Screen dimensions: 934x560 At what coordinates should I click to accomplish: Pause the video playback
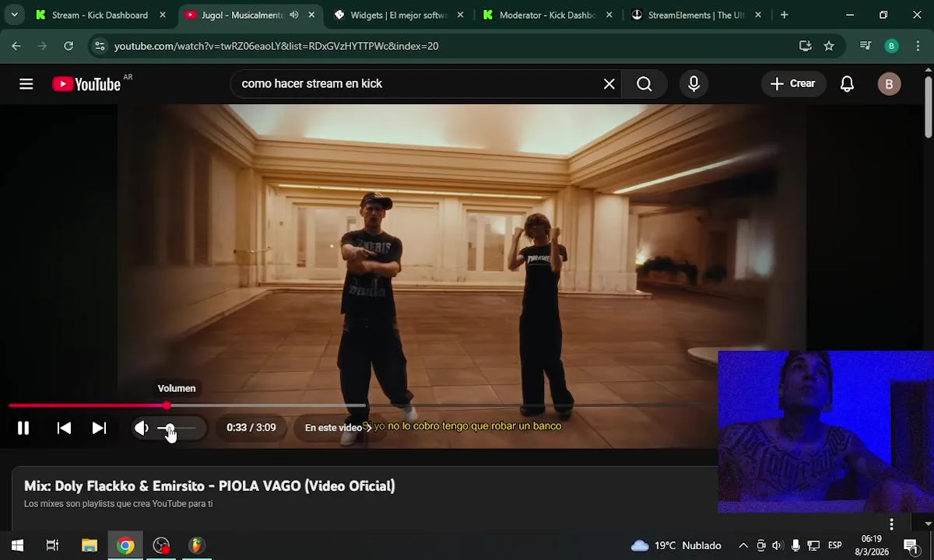point(23,428)
